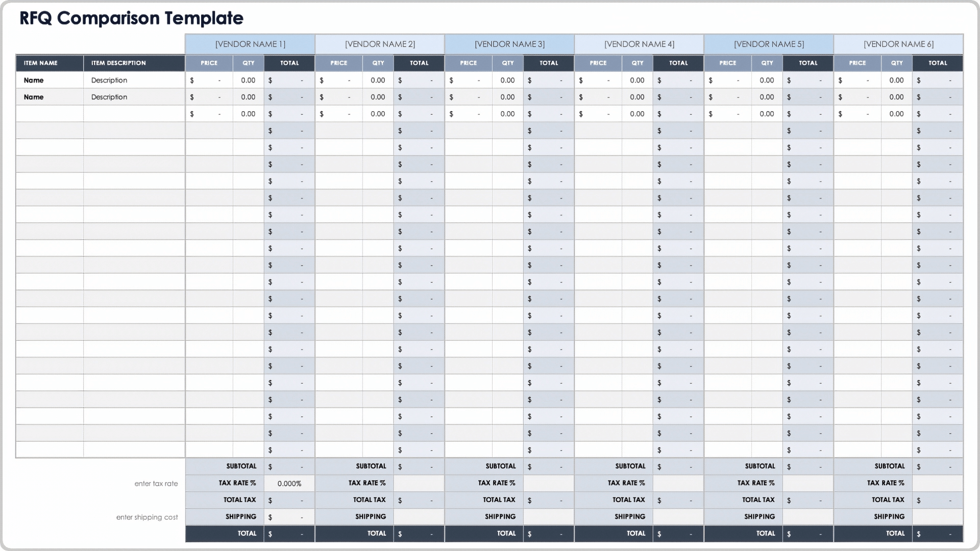Click the Vendor 5 total tax amount cell
This screenshot has width=980, height=551.
coord(808,500)
